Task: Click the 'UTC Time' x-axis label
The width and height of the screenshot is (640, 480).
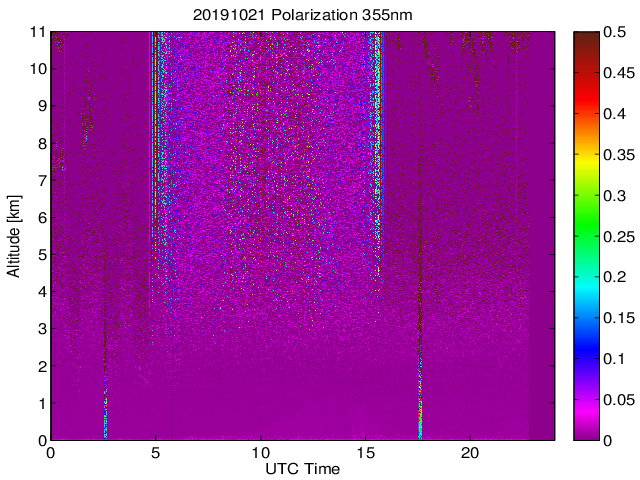Action: coord(302,469)
